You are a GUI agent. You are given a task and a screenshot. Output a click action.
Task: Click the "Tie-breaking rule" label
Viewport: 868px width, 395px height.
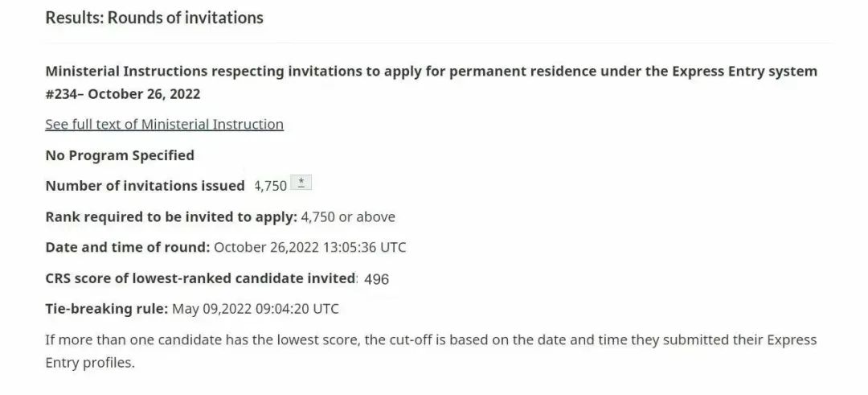click(x=106, y=308)
